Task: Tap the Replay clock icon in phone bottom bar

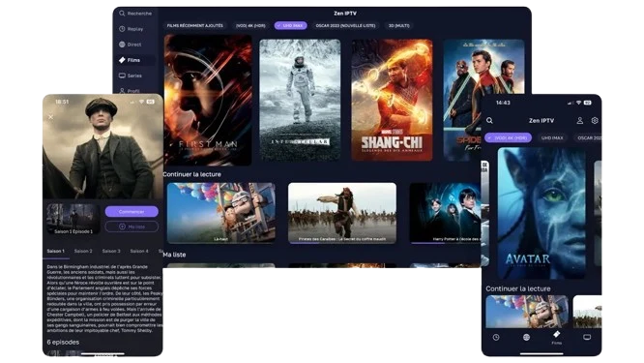Action: click(x=496, y=337)
